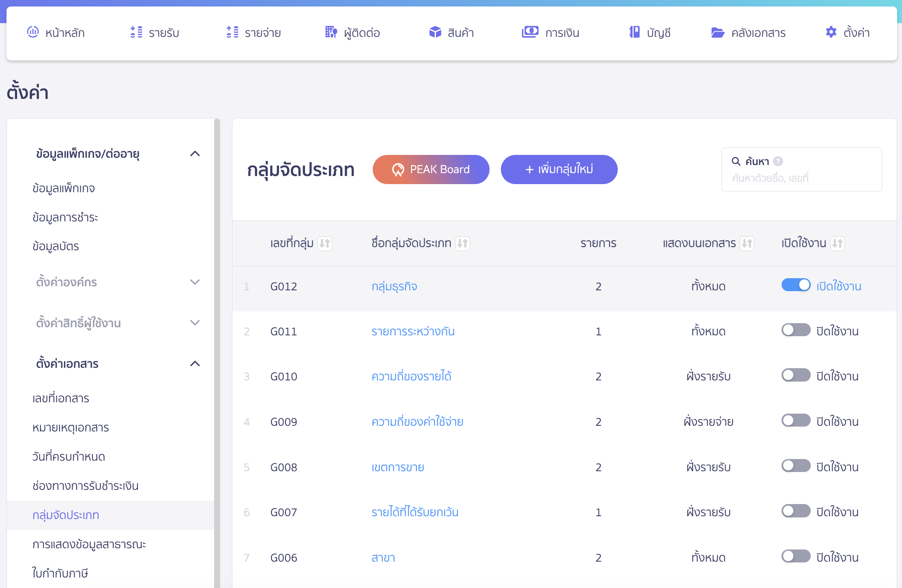902x588 pixels.
Task: Turn on the G008 เขตการขาย toggle
Action: pyautogui.click(x=796, y=466)
